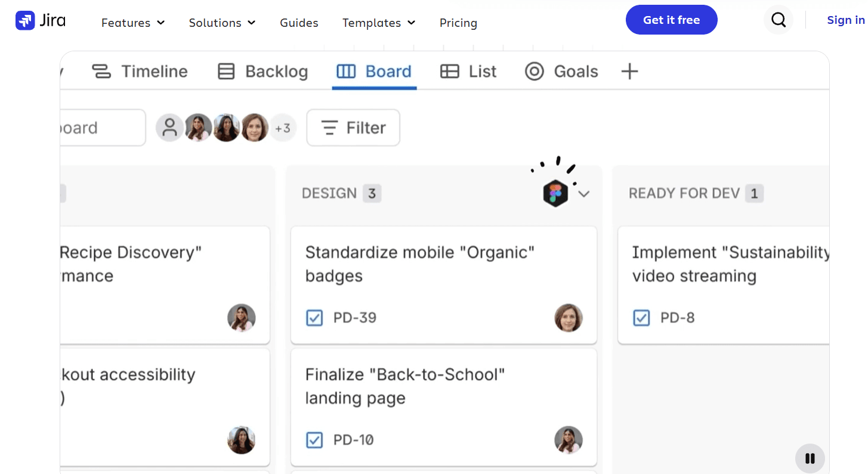868x474 pixels.
Task: Click the board search input field
Action: point(103,128)
